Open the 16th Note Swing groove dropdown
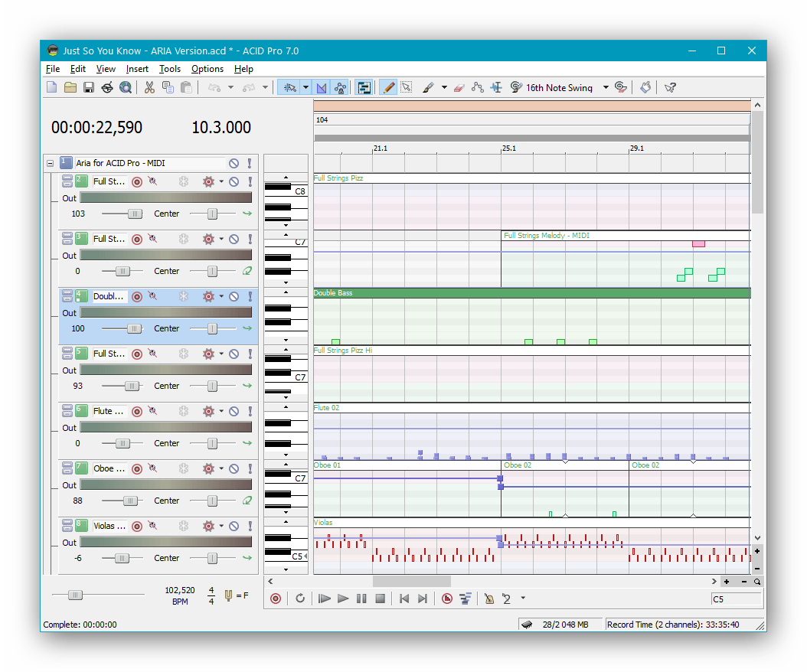This screenshot has width=807, height=672. [606, 87]
